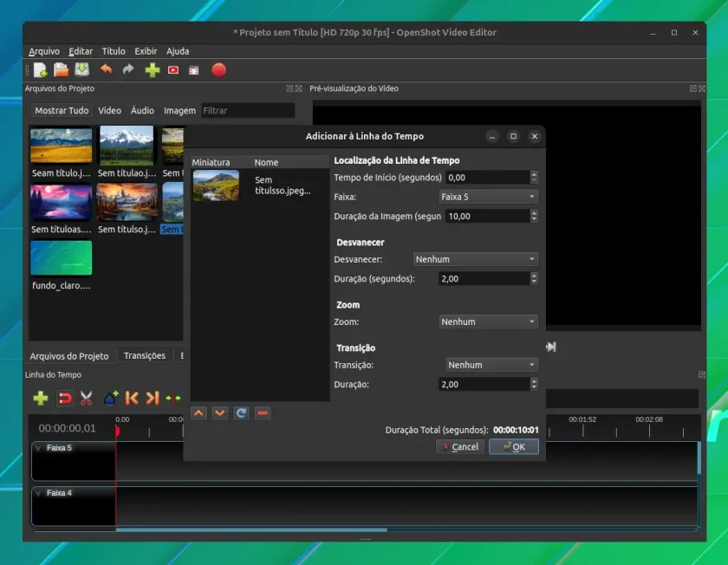Viewport: 728px width, 565px height.
Task: Click the Filtrar filter input field
Action: [x=248, y=111]
